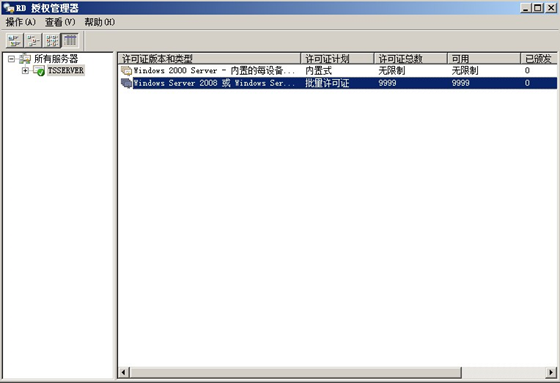This screenshot has width=560, height=383.
Task: Sort by 可用 column header
Action: (484, 59)
